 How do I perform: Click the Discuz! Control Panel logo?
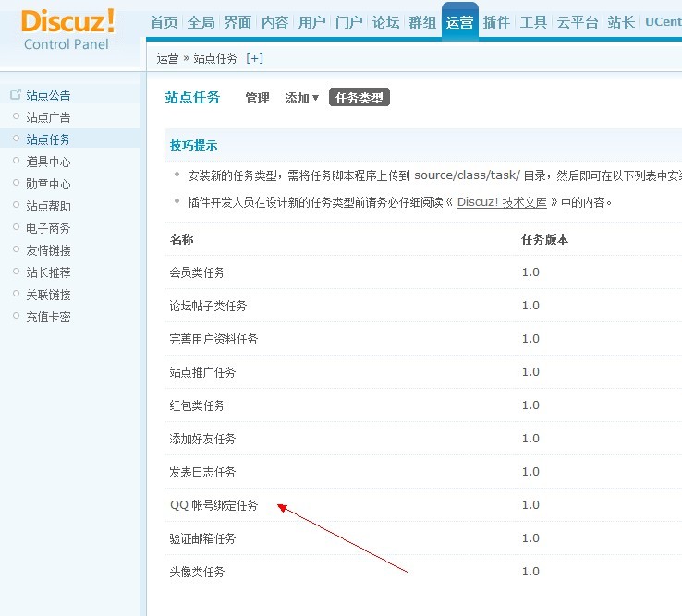[x=67, y=30]
